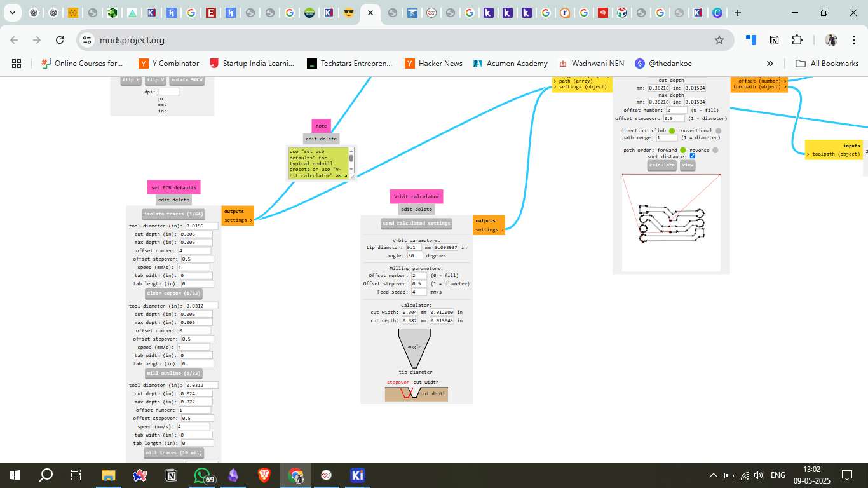The image size is (868, 488).
Task: Open a new tab with plus icon
Action: [737, 13]
